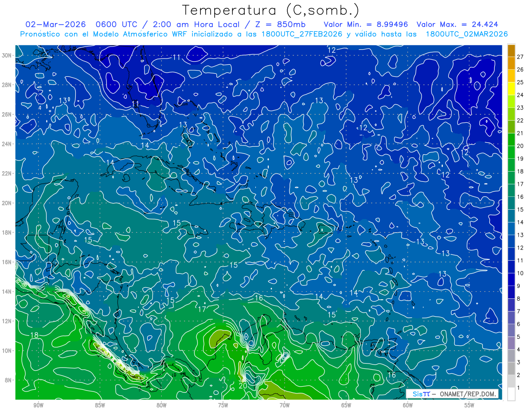Screen dimensions: 532x411
Task: Click the 55W longitude axis label
Action: pyautogui.click(x=469, y=406)
